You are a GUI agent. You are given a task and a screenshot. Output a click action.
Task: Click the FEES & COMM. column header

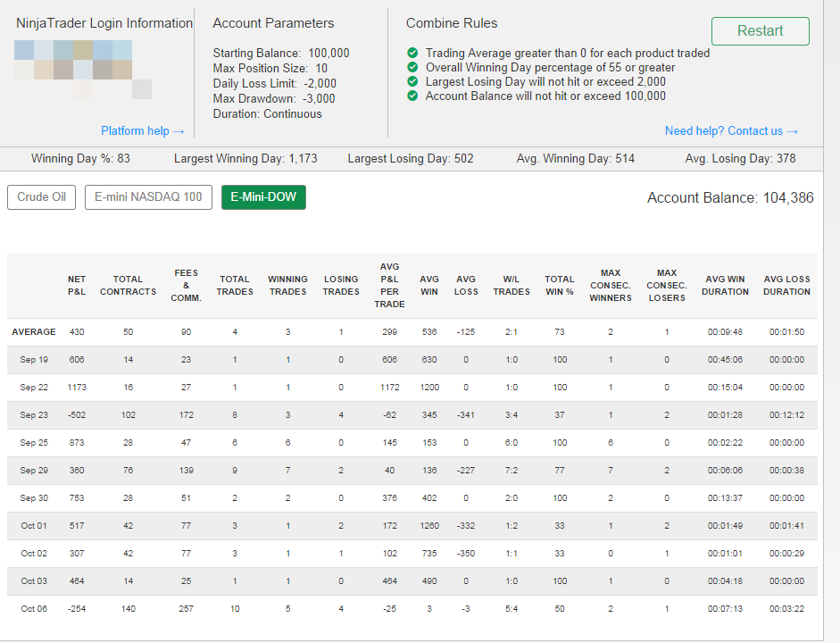[x=186, y=286]
